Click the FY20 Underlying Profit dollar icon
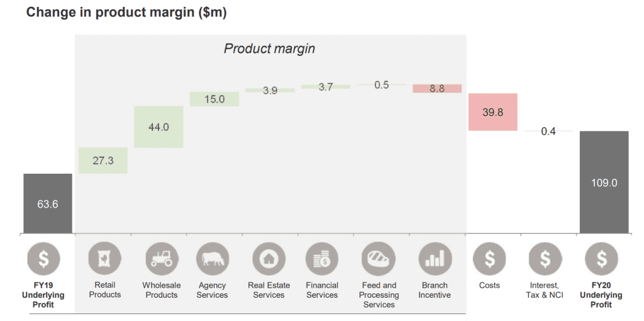 (x=601, y=259)
